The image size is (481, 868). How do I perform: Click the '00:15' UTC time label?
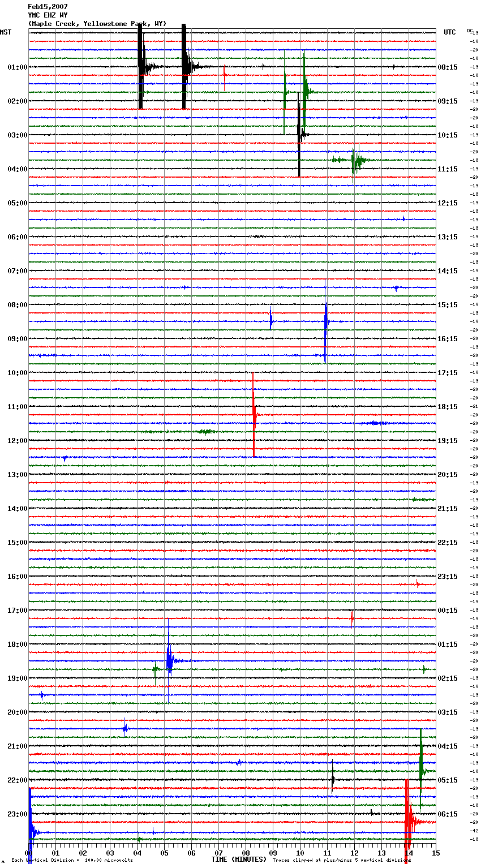pyautogui.click(x=448, y=611)
